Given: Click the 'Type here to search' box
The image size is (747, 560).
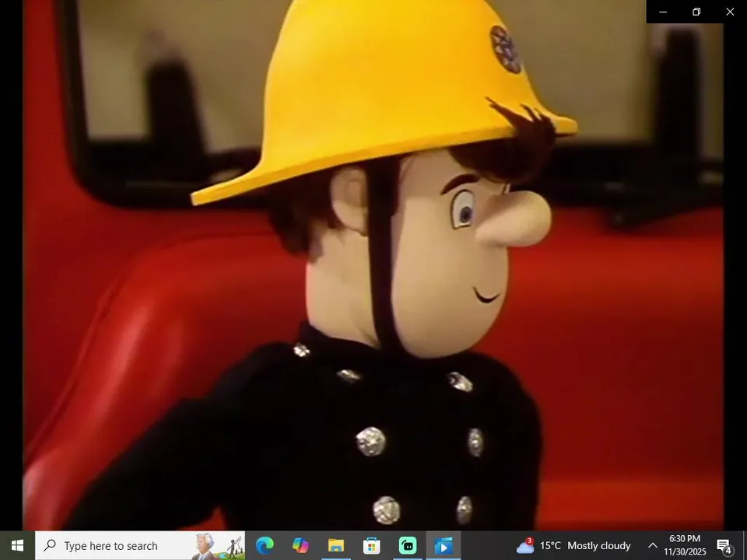Looking at the screenshot, I should coord(140,546).
